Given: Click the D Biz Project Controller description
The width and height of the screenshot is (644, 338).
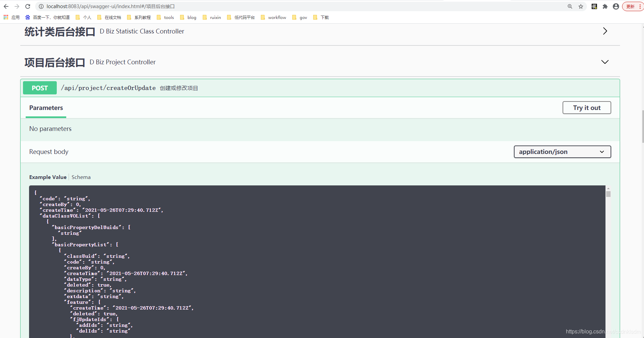Looking at the screenshot, I should (123, 62).
